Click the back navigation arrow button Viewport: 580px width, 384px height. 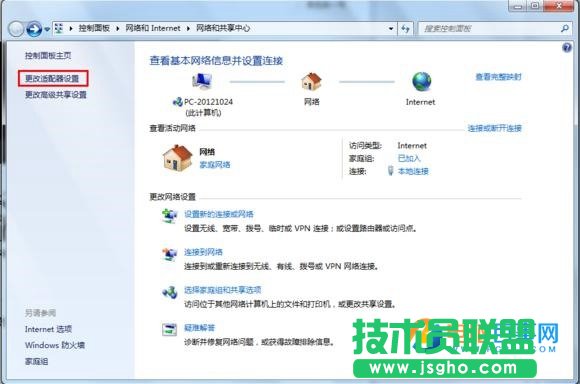coord(16,29)
